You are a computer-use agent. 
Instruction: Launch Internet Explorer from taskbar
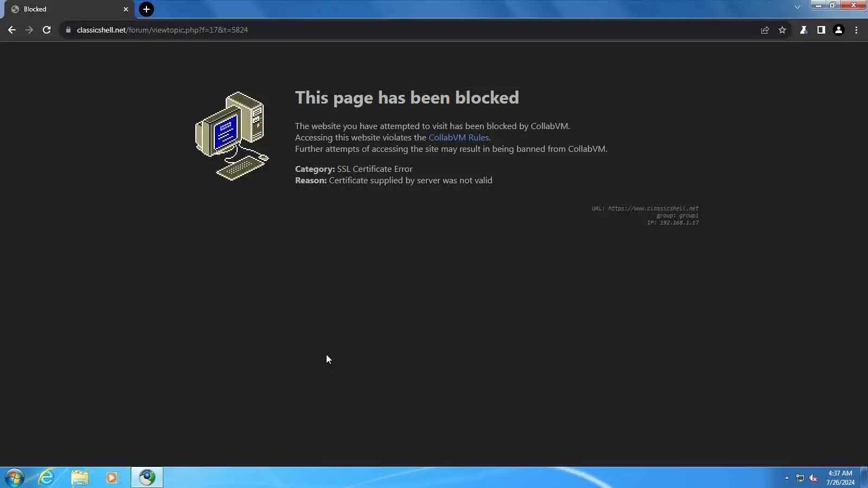47,478
